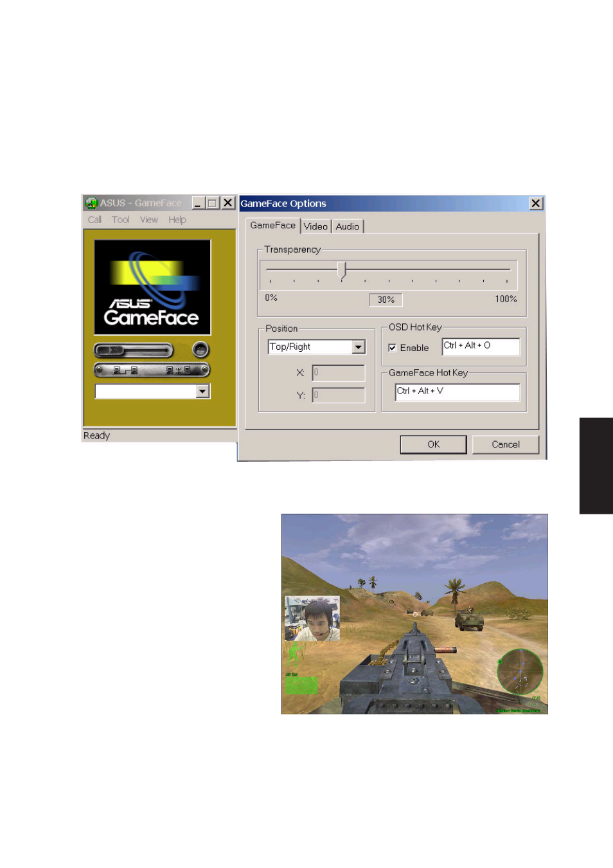Click the Cancel button

coord(506,444)
